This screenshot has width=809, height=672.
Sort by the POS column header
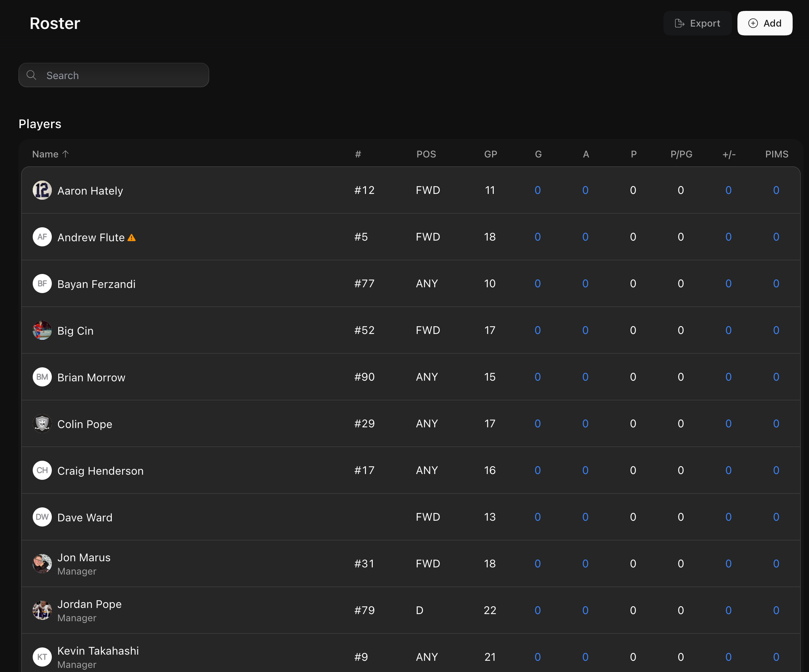(426, 154)
